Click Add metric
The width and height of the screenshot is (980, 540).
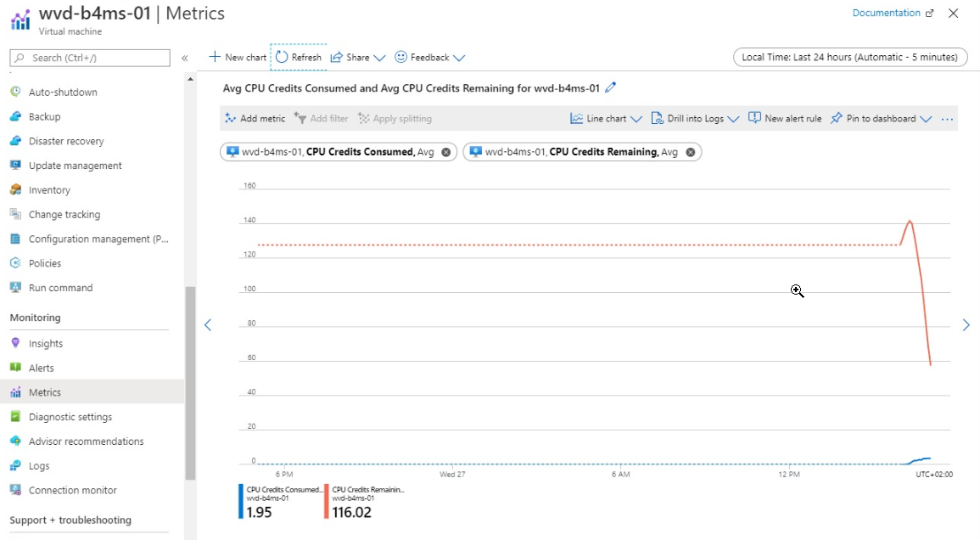(255, 118)
